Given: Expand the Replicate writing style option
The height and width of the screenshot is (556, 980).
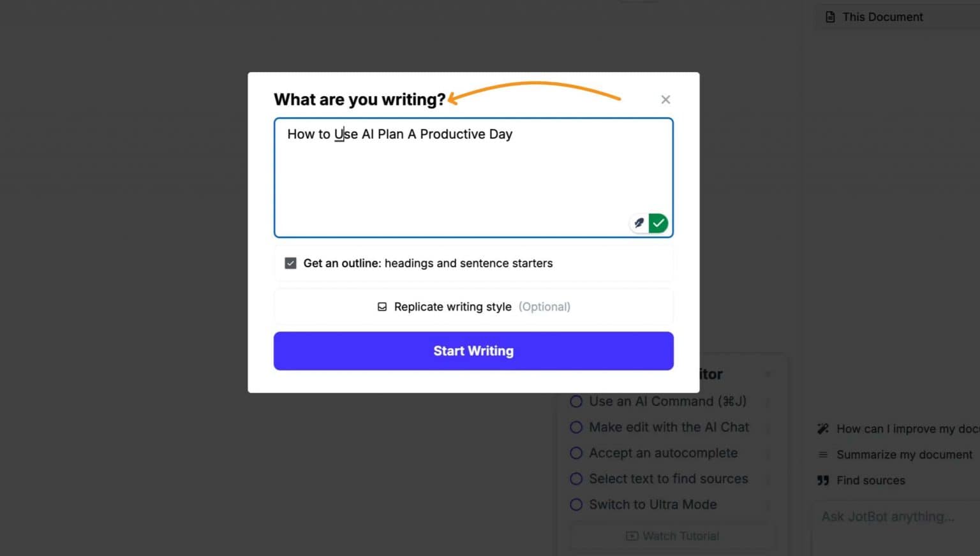Looking at the screenshot, I should point(473,306).
